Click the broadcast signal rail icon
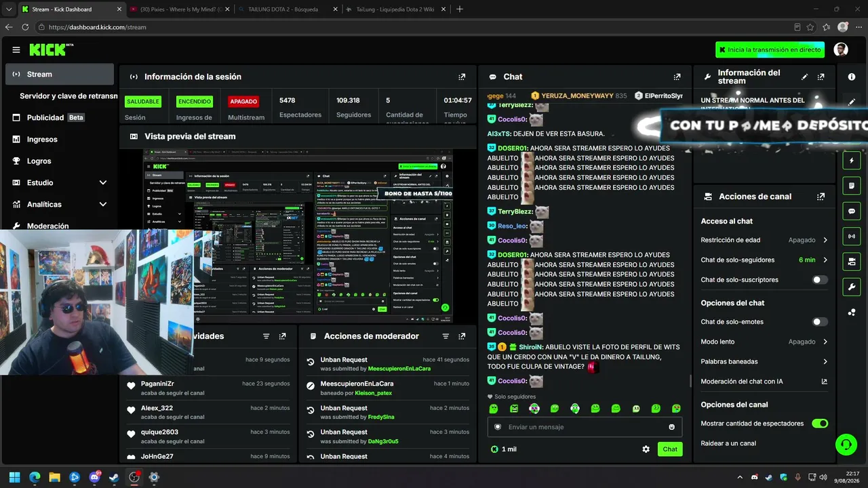This screenshot has height=488, width=868. coord(852,236)
